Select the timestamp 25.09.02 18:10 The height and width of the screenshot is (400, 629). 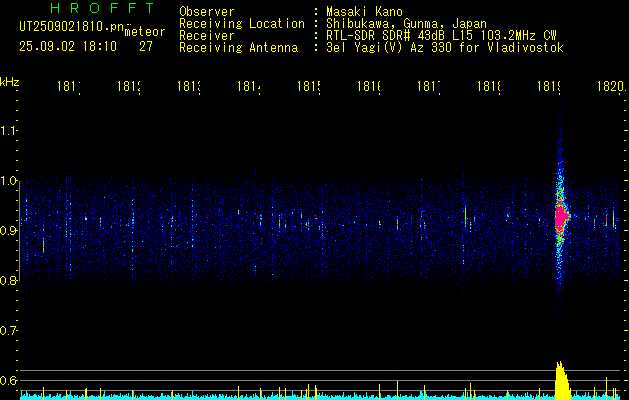(68, 47)
